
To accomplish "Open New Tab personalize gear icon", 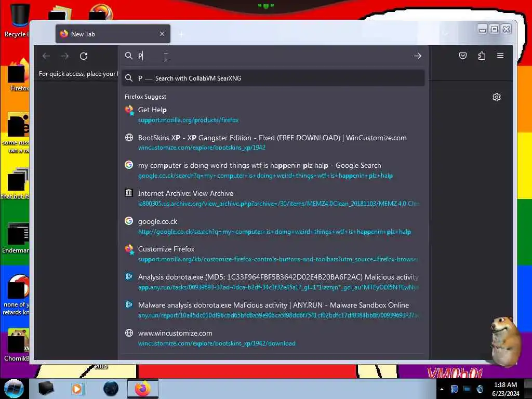I will pos(496,97).
